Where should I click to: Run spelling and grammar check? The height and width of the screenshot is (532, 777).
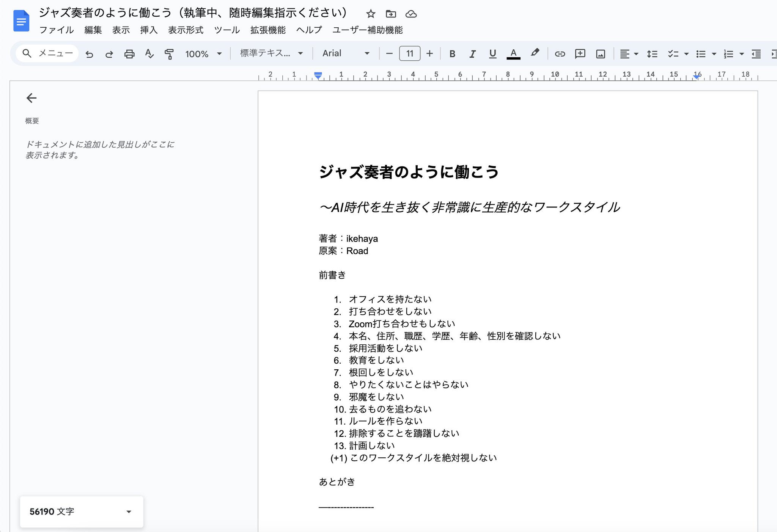click(149, 54)
